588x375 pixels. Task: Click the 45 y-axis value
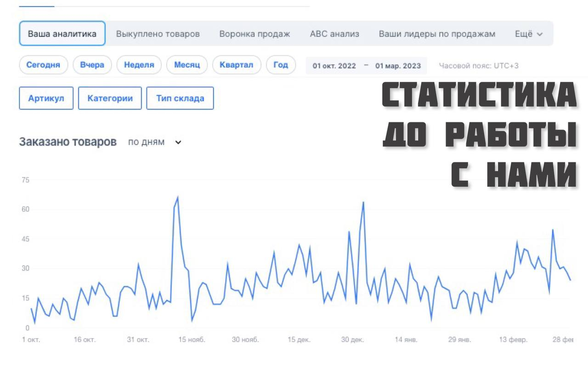pyautogui.click(x=25, y=239)
